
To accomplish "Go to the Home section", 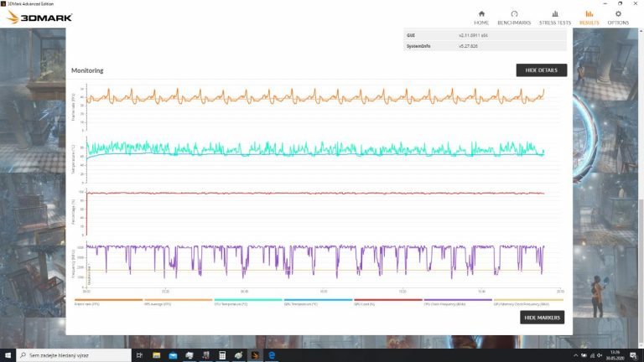I will pyautogui.click(x=481, y=17).
